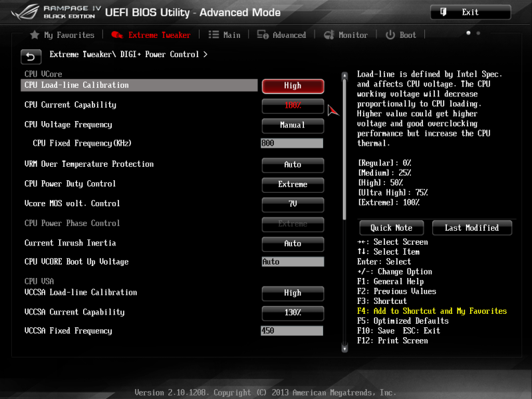Click CPU VCORE Boot Up Voltage field
The width and height of the screenshot is (532, 399).
pyautogui.click(x=293, y=261)
